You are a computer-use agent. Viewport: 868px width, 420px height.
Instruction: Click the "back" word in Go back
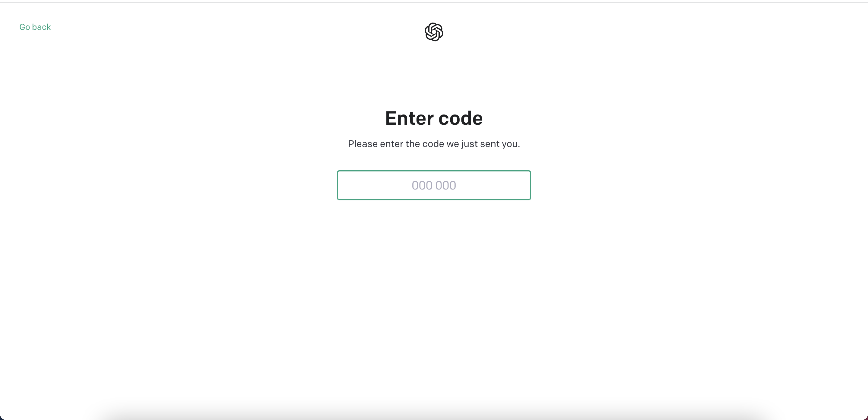pos(42,27)
